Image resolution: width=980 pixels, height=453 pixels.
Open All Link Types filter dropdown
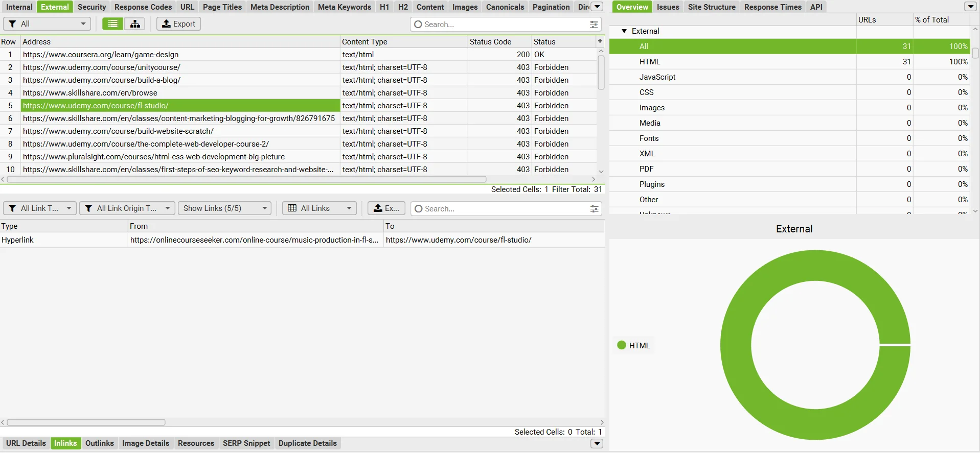click(x=40, y=208)
